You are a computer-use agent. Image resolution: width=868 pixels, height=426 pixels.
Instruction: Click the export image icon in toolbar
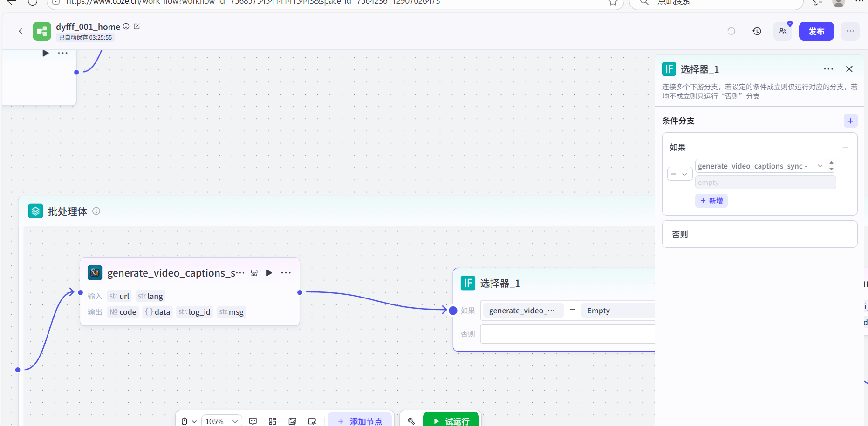[x=293, y=421]
